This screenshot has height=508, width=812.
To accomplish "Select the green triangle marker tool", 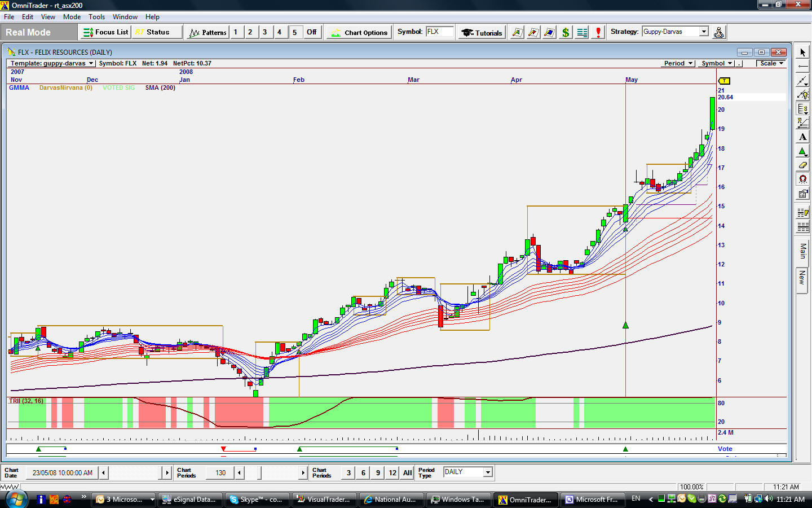I will tap(802, 151).
